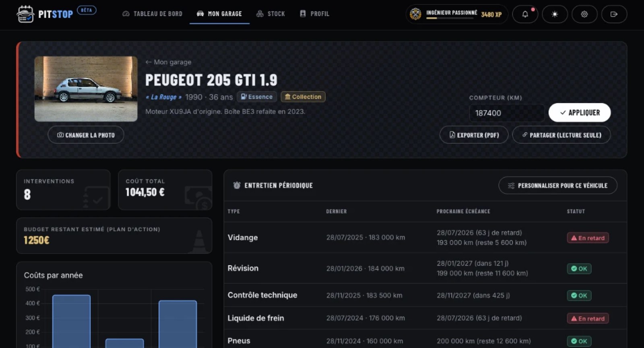Click the BÊTA badge next to PitStop

(87, 10)
